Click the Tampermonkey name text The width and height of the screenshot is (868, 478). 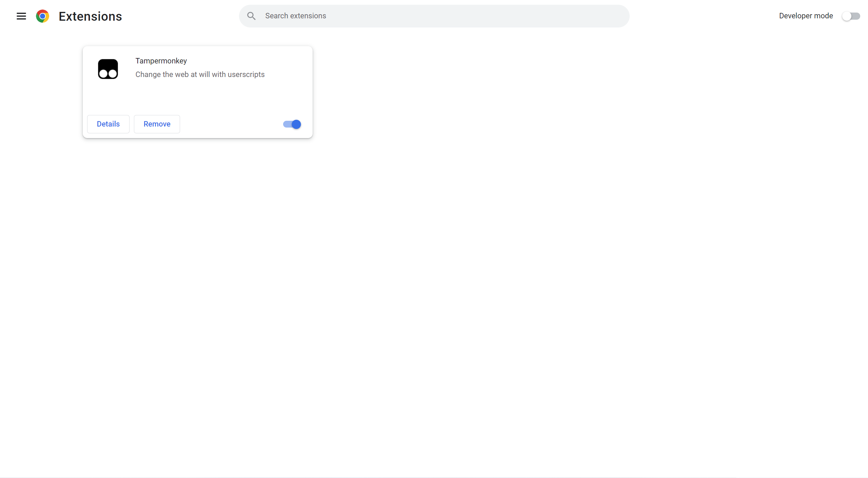(161, 61)
